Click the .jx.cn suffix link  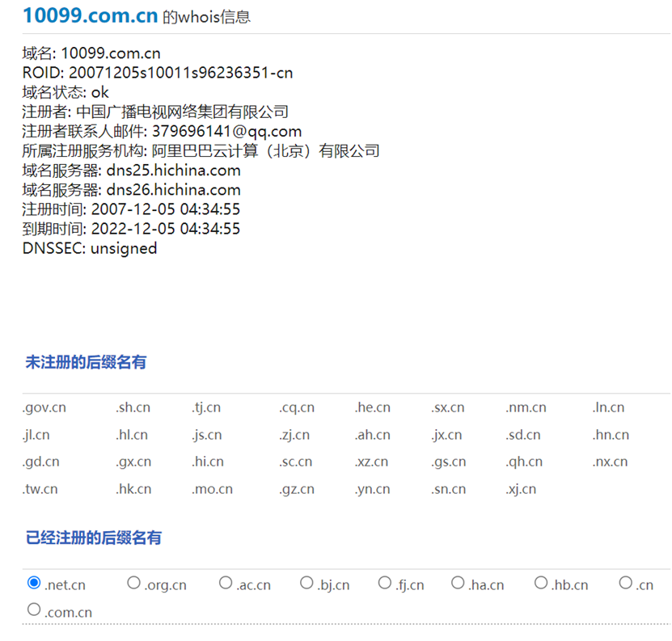pos(446,435)
